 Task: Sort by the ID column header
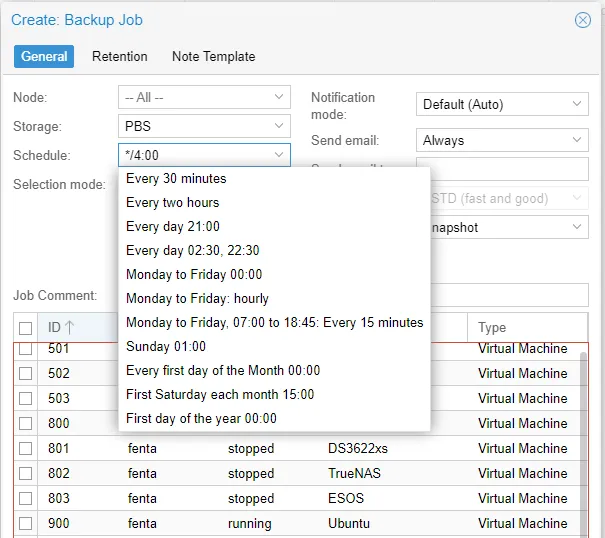click(77, 327)
